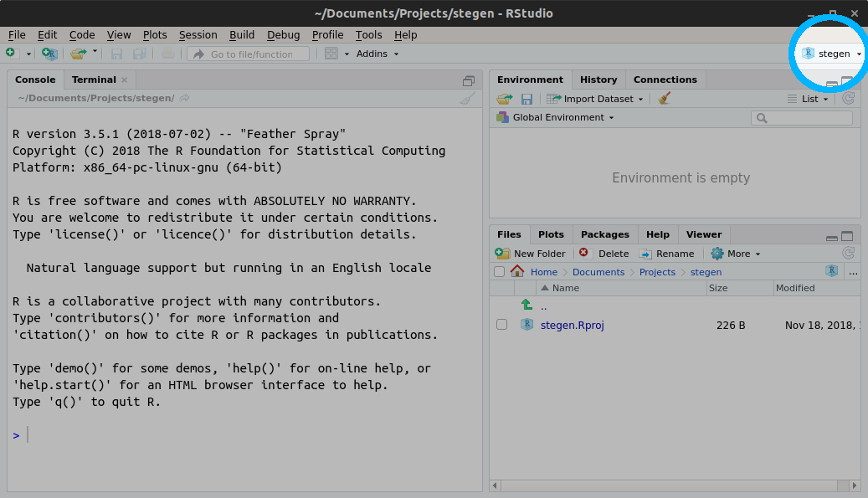
Task: Click the Rename button
Action: [x=666, y=254]
